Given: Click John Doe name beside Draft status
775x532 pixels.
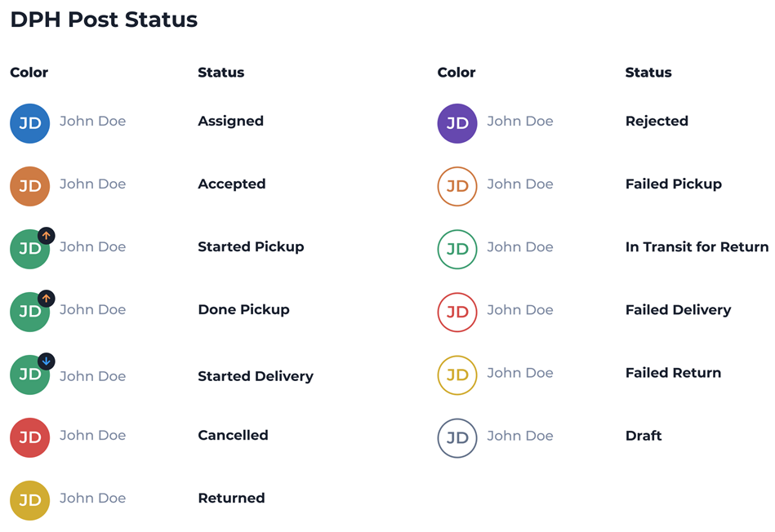Looking at the screenshot, I should click(x=520, y=436).
